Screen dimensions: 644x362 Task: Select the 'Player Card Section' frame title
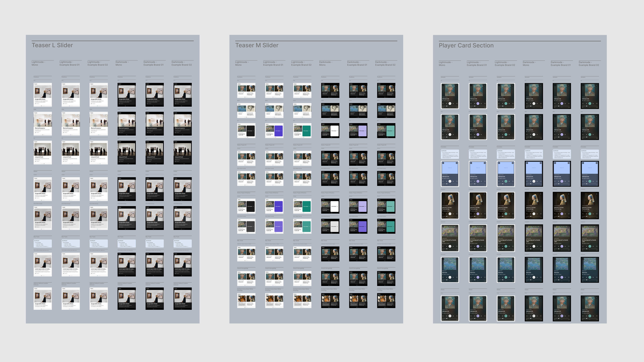click(x=466, y=45)
